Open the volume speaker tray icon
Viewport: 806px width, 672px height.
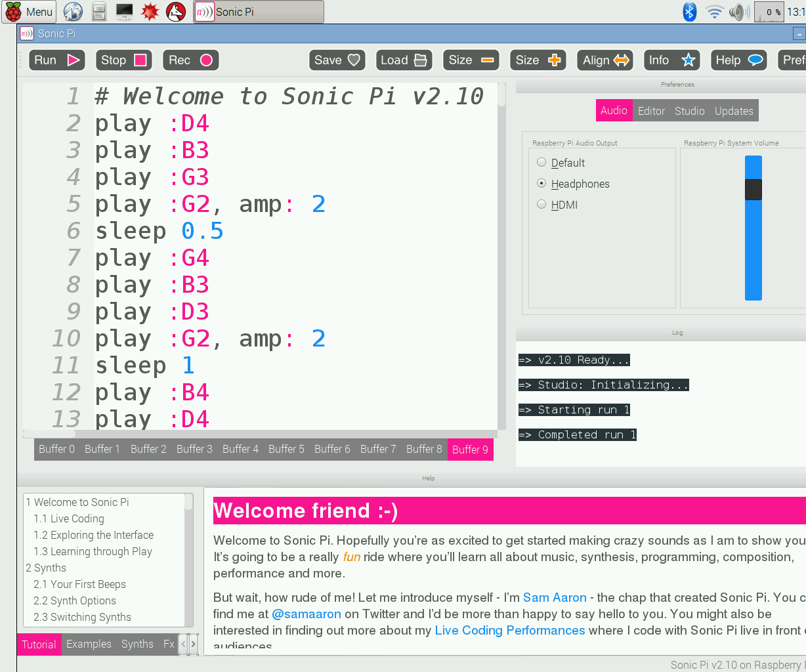pos(739,12)
